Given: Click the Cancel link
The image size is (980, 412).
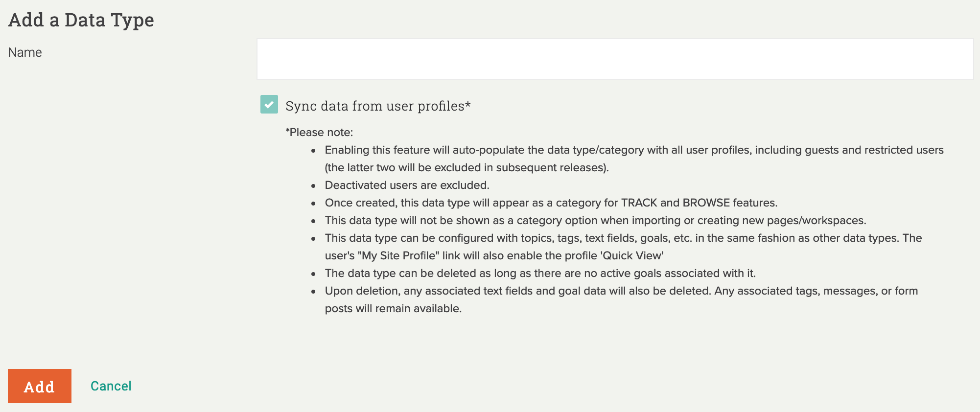Looking at the screenshot, I should click(x=111, y=386).
